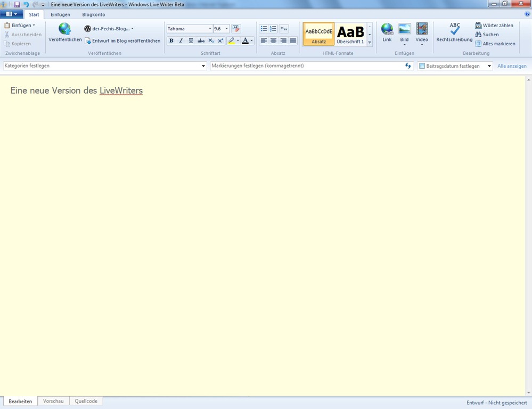The width and height of the screenshot is (532, 409).
Task: Click the blue help question mark icon
Action: 527,14
